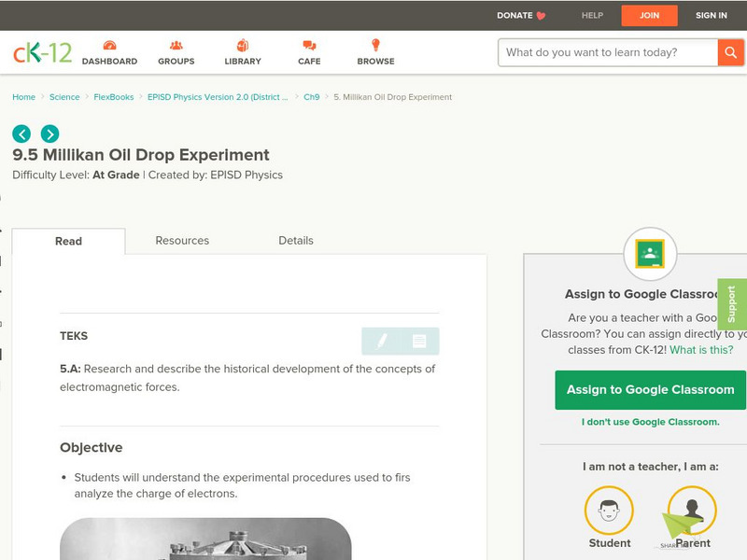Screen dimensions: 747x560
Task: Click the Assign to Google Classroom button
Action: click(650, 390)
